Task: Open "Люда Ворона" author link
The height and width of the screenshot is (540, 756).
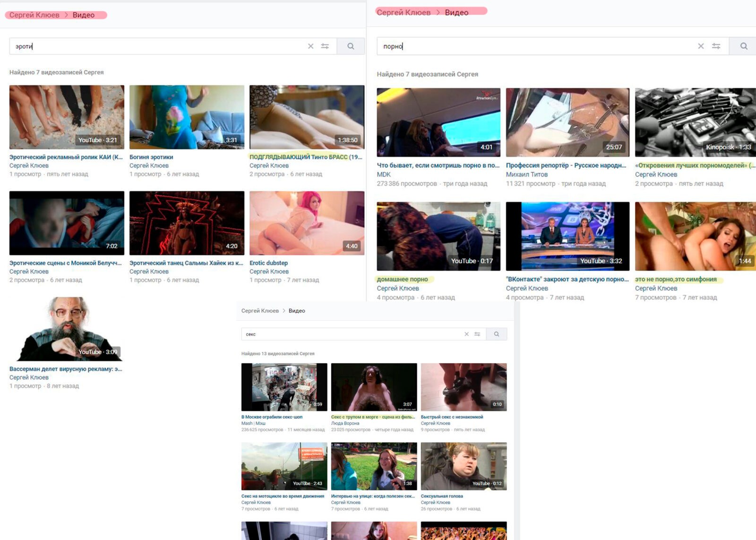Action: coord(345,423)
